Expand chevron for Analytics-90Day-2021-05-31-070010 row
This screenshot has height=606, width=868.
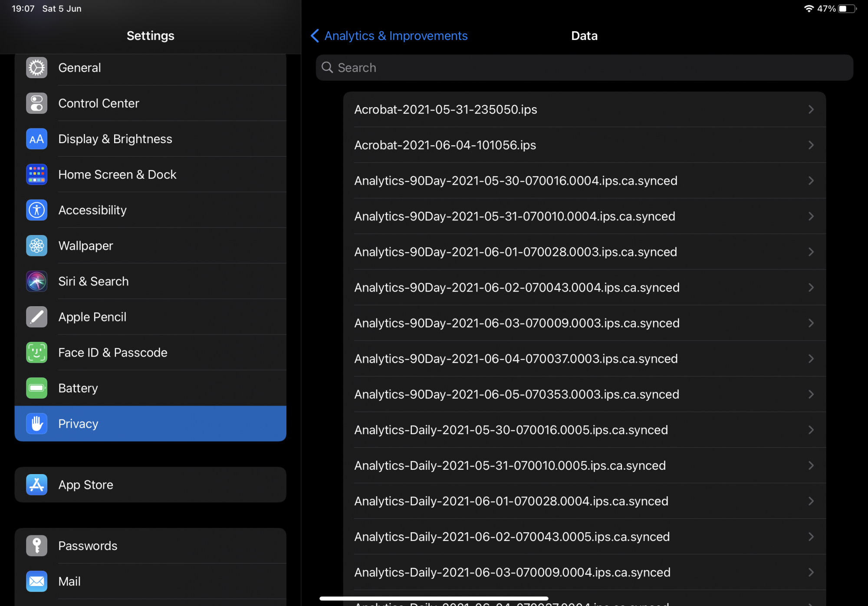coord(811,216)
